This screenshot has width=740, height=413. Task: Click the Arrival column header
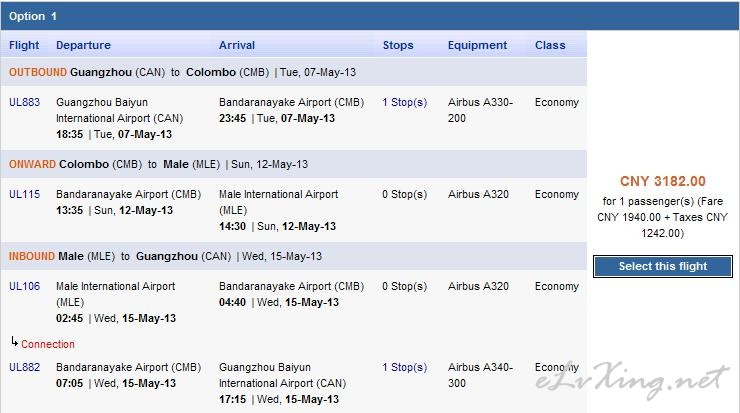click(237, 45)
